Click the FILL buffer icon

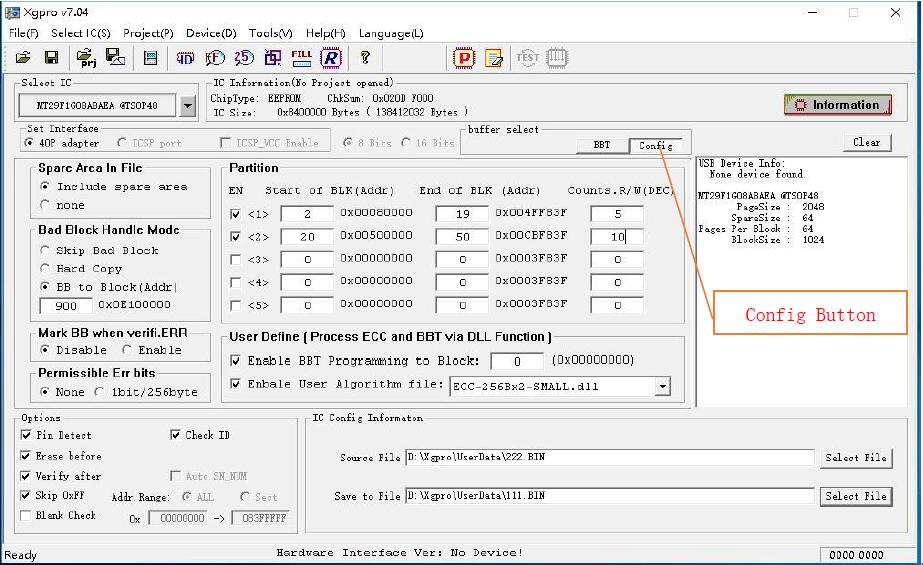[301, 58]
